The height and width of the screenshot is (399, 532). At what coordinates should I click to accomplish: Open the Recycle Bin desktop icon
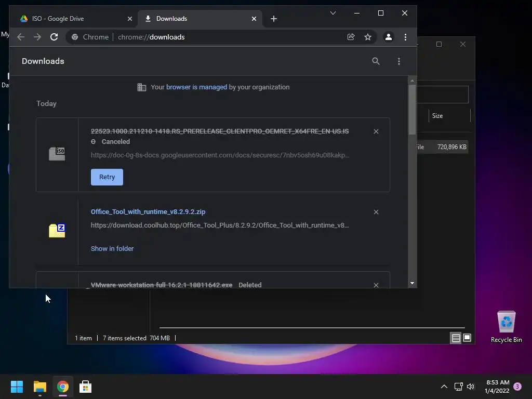(506, 327)
